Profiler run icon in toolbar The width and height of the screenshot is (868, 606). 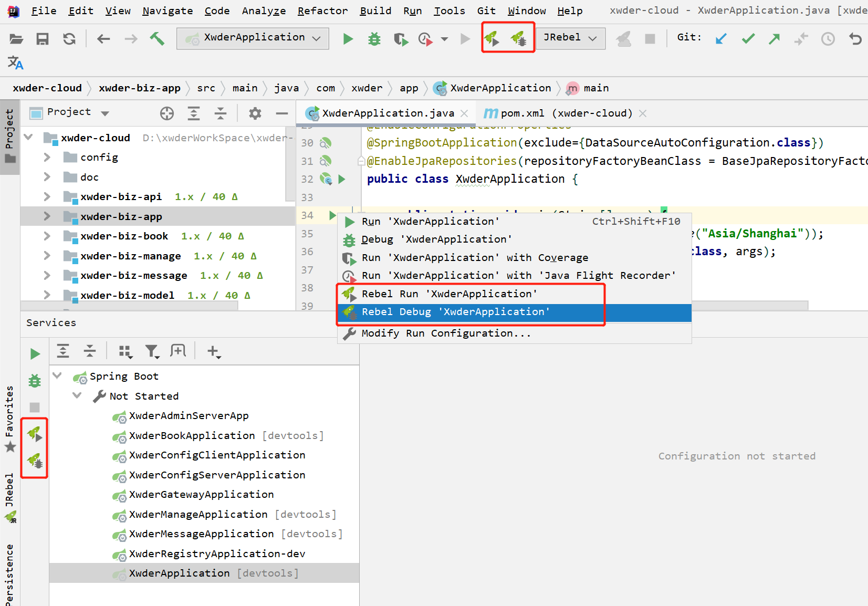(x=425, y=38)
